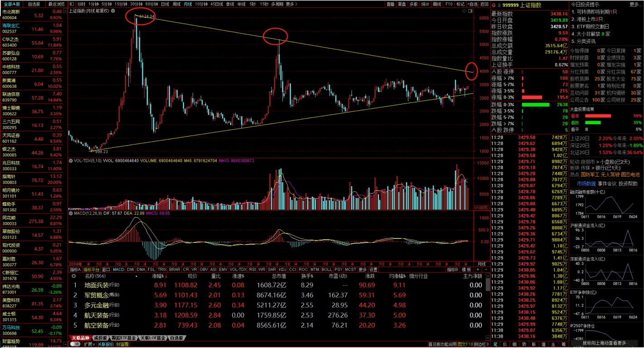Open the 全部A股 dropdown
The height and width of the screenshot is (348, 644).
(x=12, y=4)
